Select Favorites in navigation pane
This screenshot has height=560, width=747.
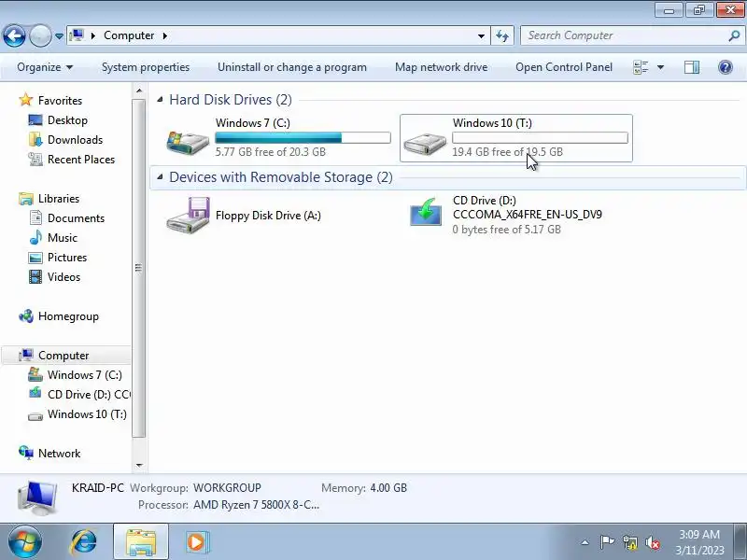coord(60,101)
